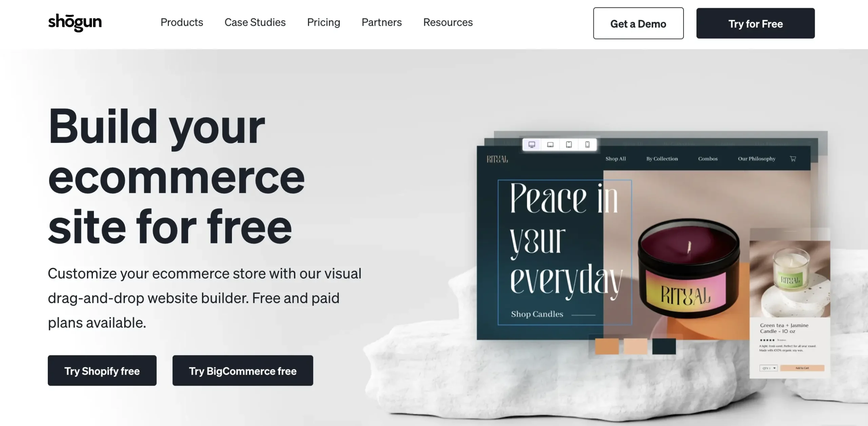Click the star rating icon in preview
The width and height of the screenshot is (868, 426).
point(767,340)
